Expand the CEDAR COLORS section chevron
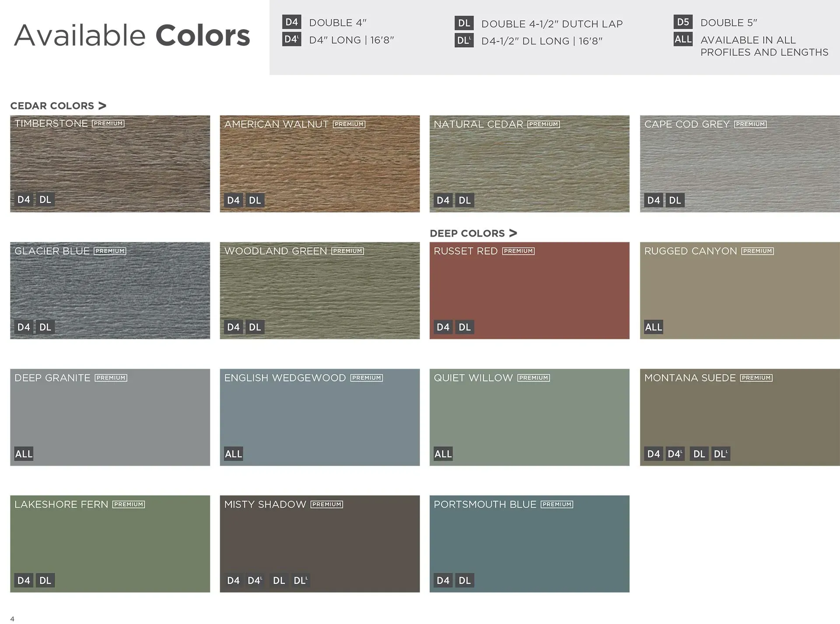The image size is (840, 624). (x=102, y=105)
